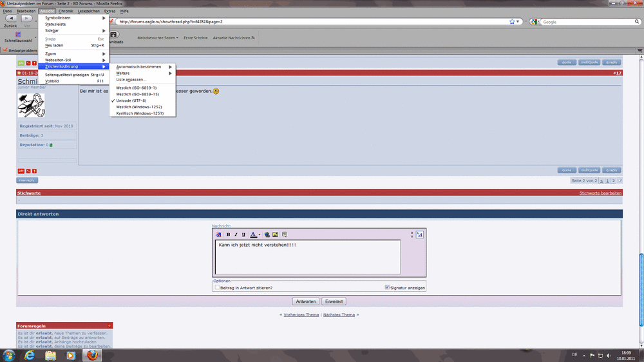Click the wrap quote tags icon

point(285,234)
